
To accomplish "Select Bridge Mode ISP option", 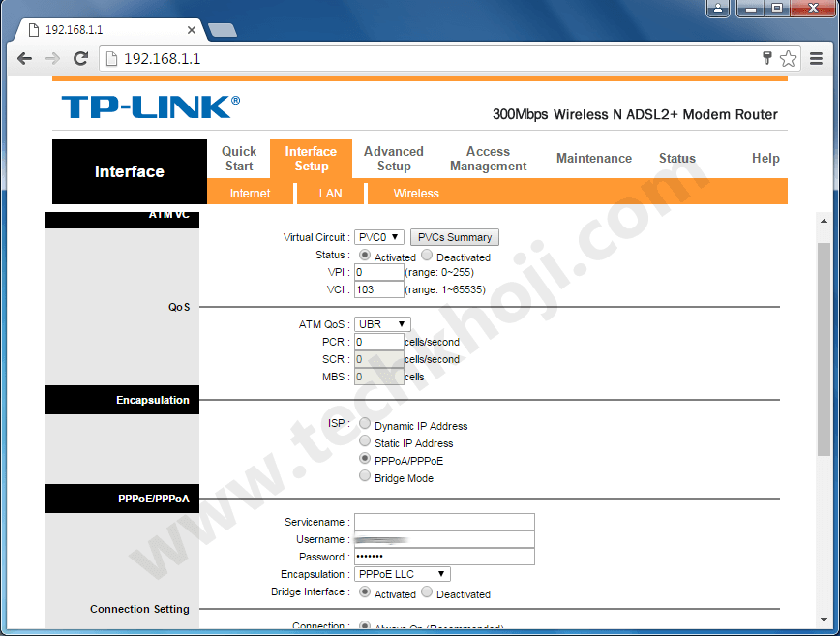I will (365, 476).
